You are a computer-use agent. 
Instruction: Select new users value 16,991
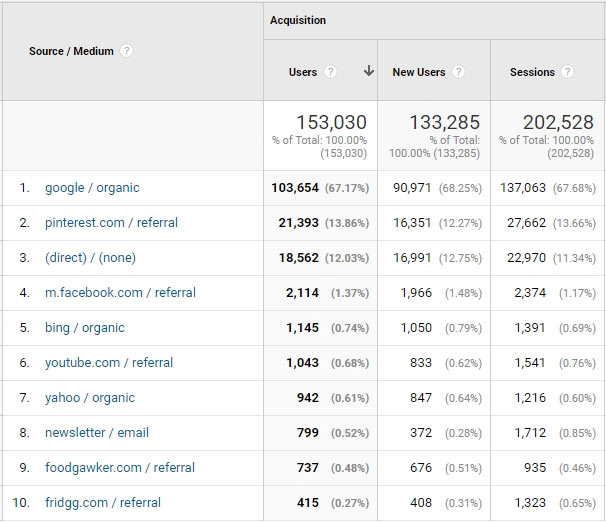(412, 258)
